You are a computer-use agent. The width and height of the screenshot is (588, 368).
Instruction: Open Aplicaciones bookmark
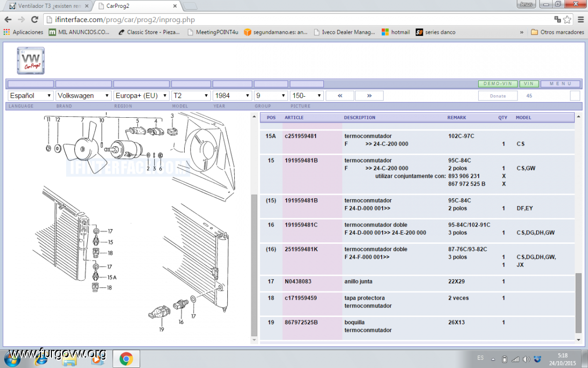(x=23, y=32)
